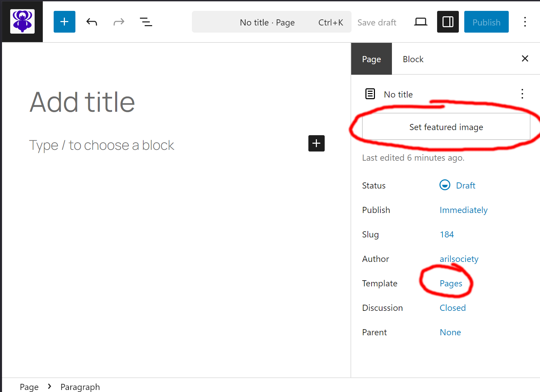Screen dimensions: 540x392
Task: Click the site logo icon
Action: [22, 21]
